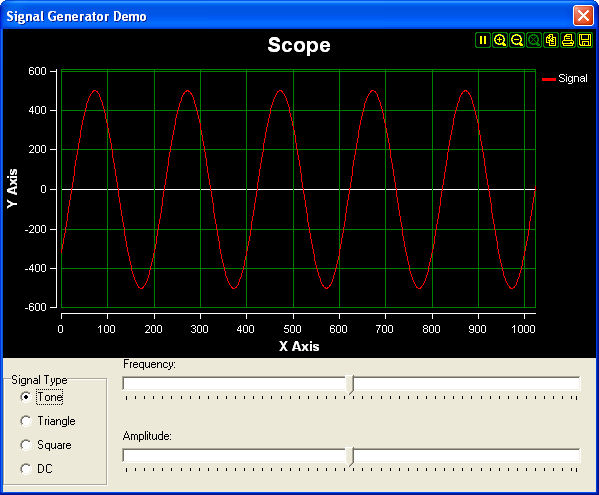
Task: Click the X Axis label
Action: pyautogui.click(x=299, y=346)
